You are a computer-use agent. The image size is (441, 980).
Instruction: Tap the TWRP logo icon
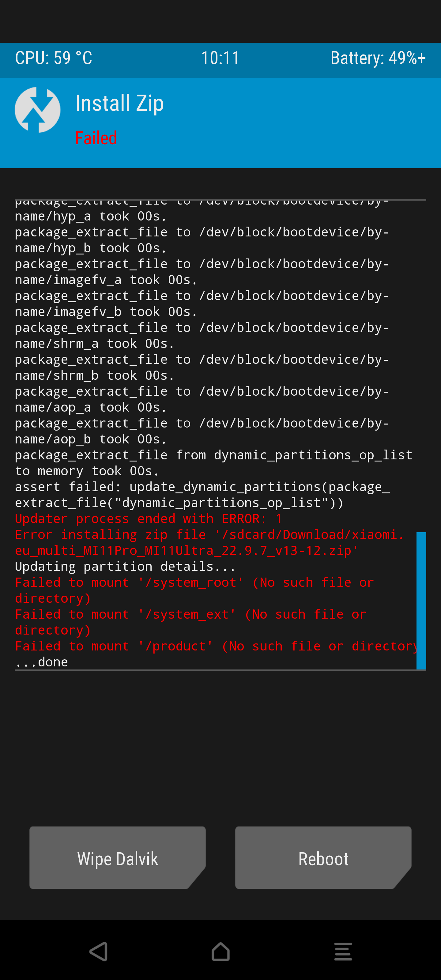[x=37, y=110]
